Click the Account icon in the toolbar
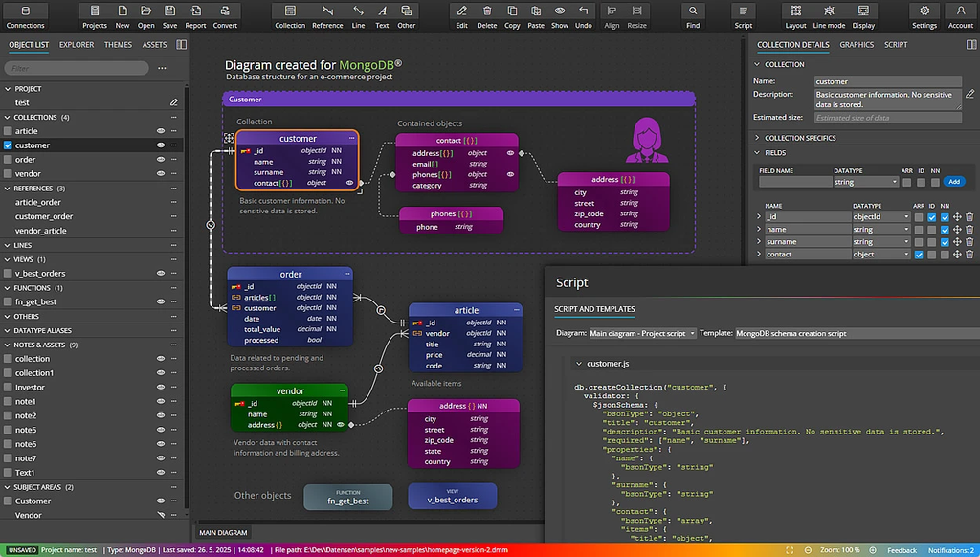 coord(961,16)
